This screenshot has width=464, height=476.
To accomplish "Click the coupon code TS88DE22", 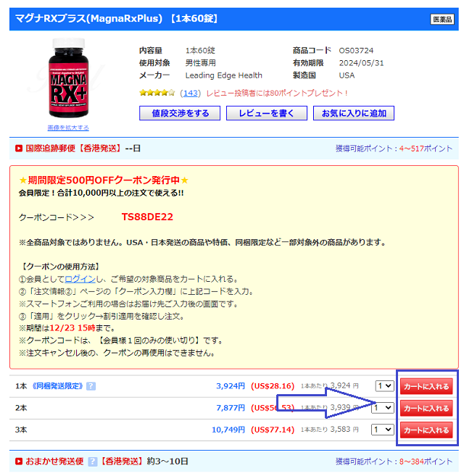I will [147, 217].
